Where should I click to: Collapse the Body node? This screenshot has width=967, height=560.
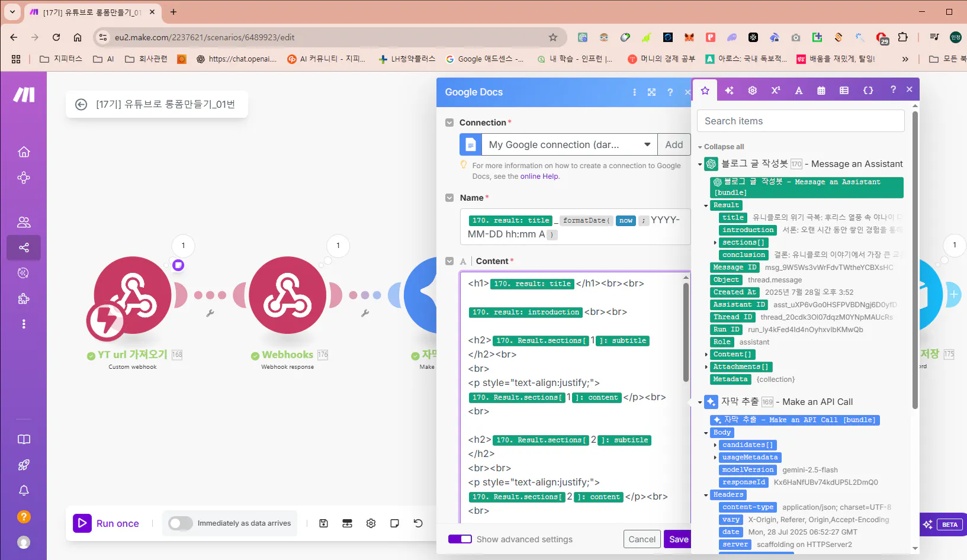coord(706,433)
